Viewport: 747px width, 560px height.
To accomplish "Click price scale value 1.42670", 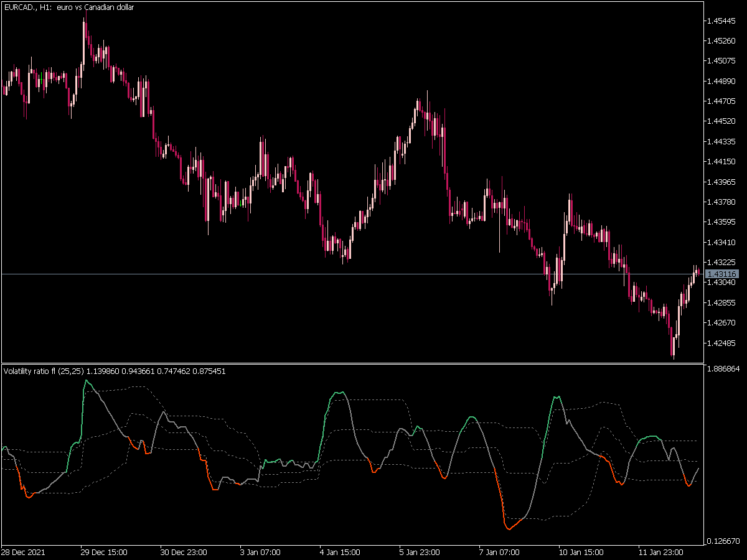I will [x=723, y=323].
